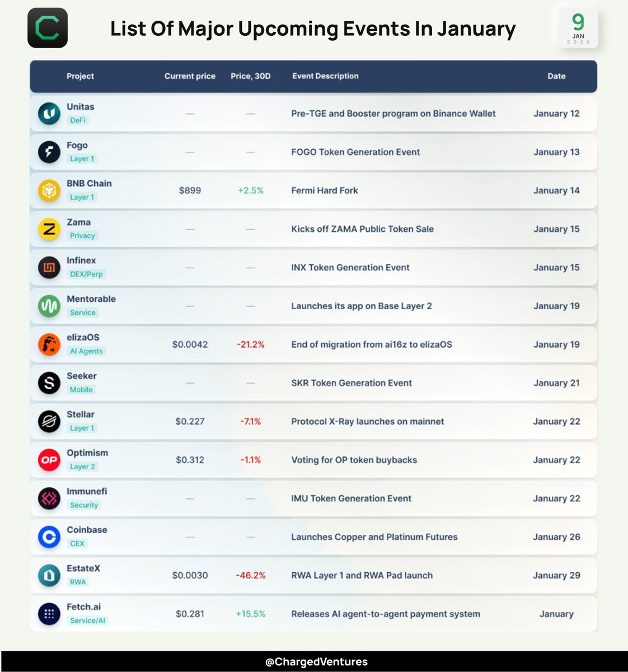This screenshot has height=672, width=628.
Task: Click the +2.5% BNB Chain change
Action: coord(251,190)
